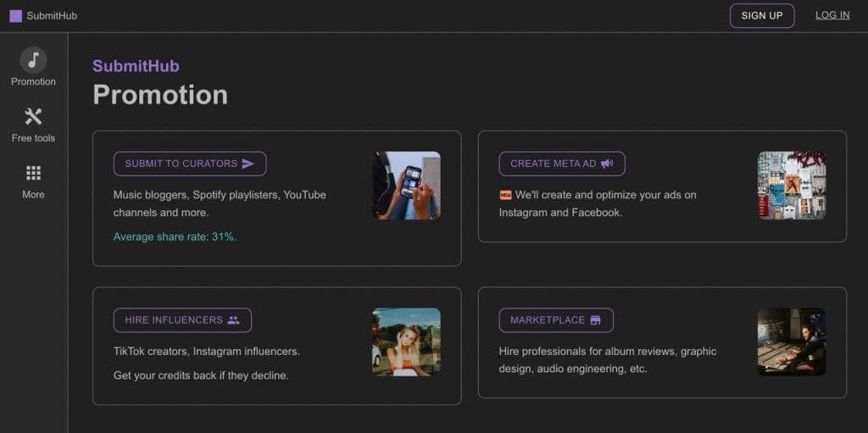Open the Promotion music note icon

coord(33,60)
